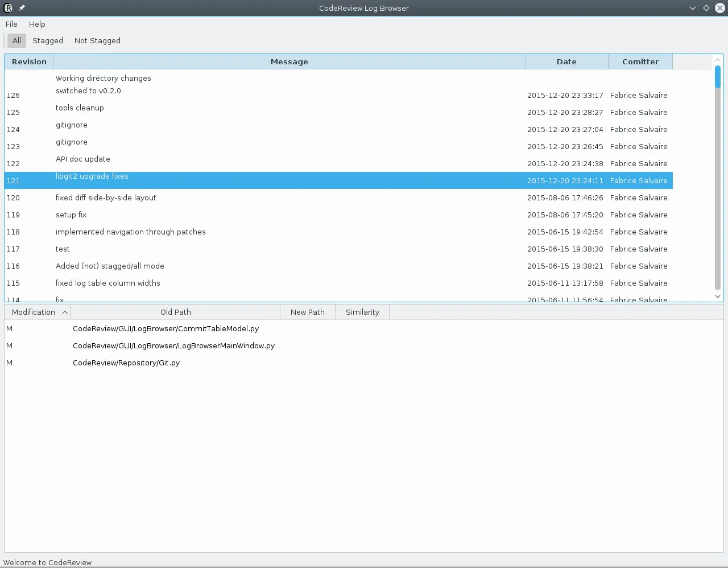Switch to the "Stagged" filter

(x=47, y=40)
